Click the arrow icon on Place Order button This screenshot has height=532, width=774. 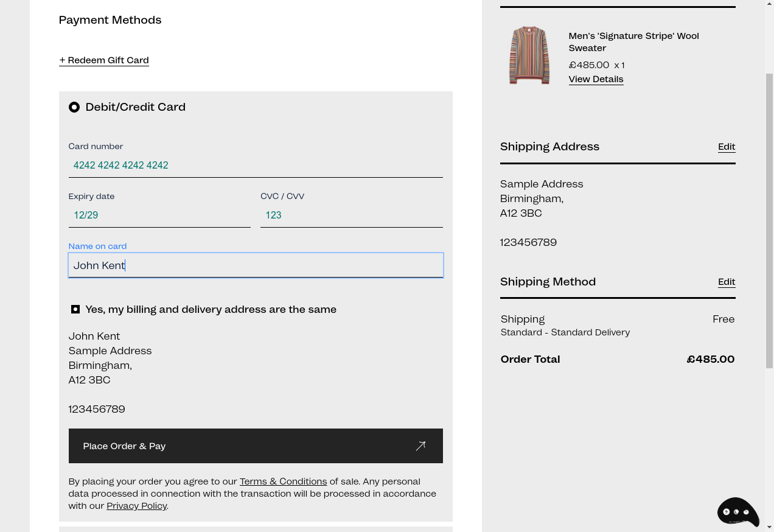(420, 446)
